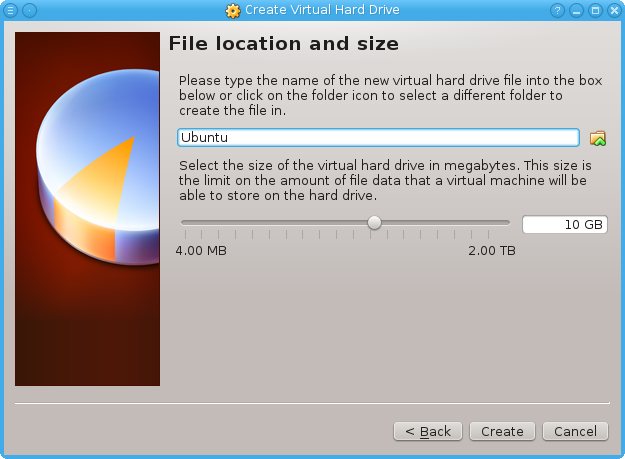Click the 10 GB size input box

click(x=565, y=224)
